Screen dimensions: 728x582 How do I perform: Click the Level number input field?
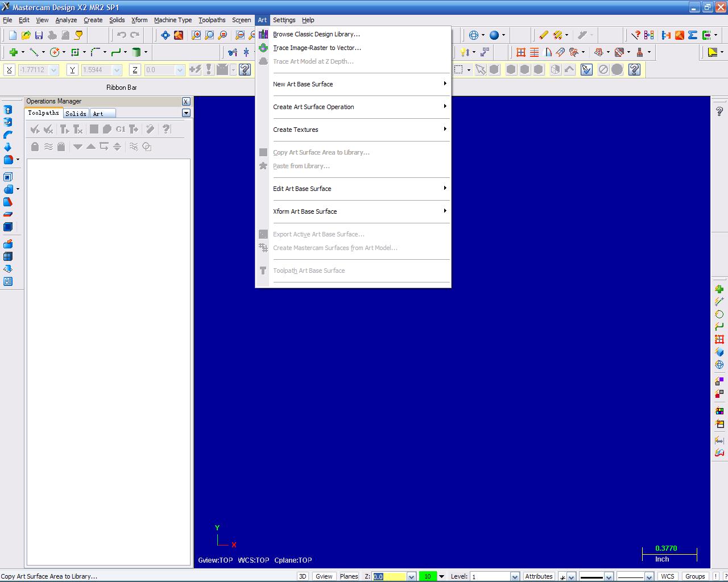[x=490, y=576]
